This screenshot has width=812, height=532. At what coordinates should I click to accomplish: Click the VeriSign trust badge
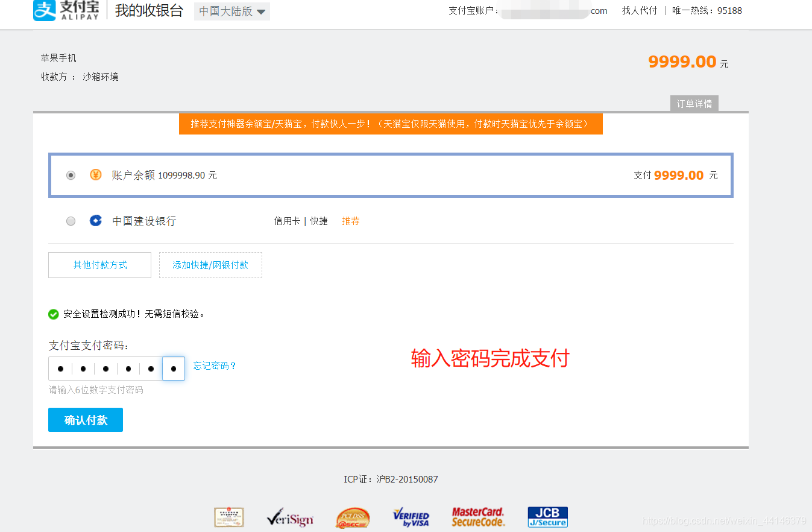click(290, 518)
